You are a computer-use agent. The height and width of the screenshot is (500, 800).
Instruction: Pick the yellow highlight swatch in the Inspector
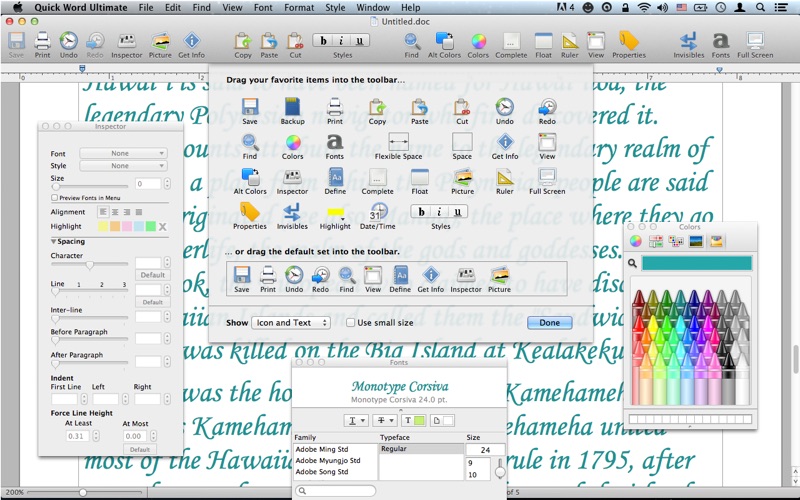click(x=103, y=227)
